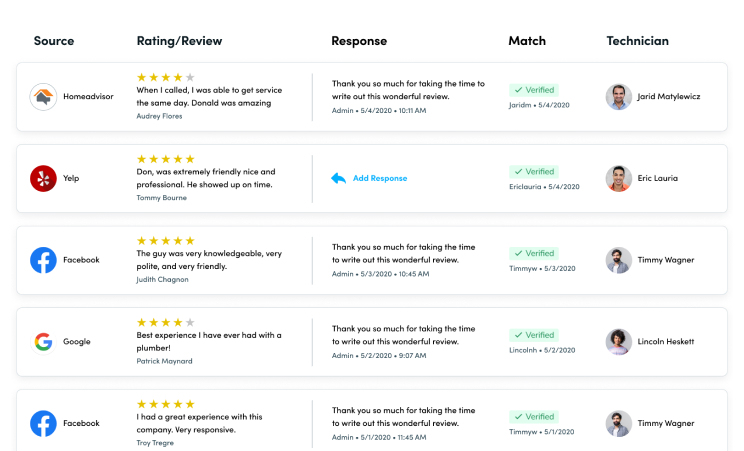Click Verified badge for Lincolnh match
This screenshot has width=744, height=451.
(x=534, y=335)
